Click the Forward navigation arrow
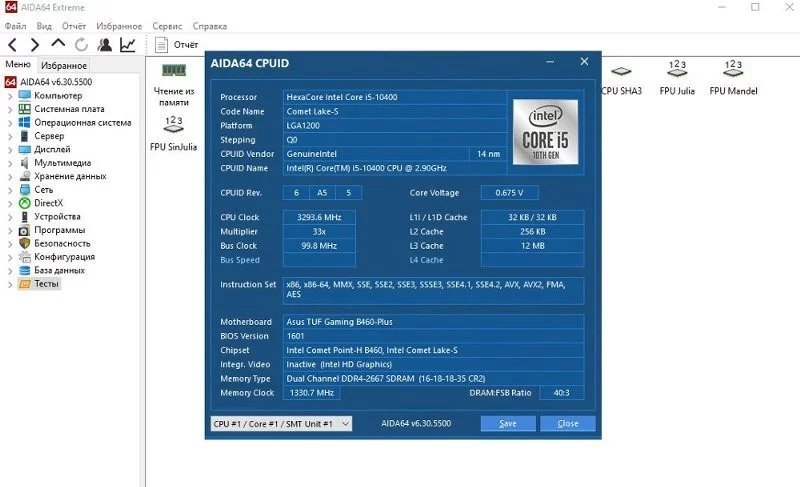This screenshot has width=800, height=487. point(35,45)
